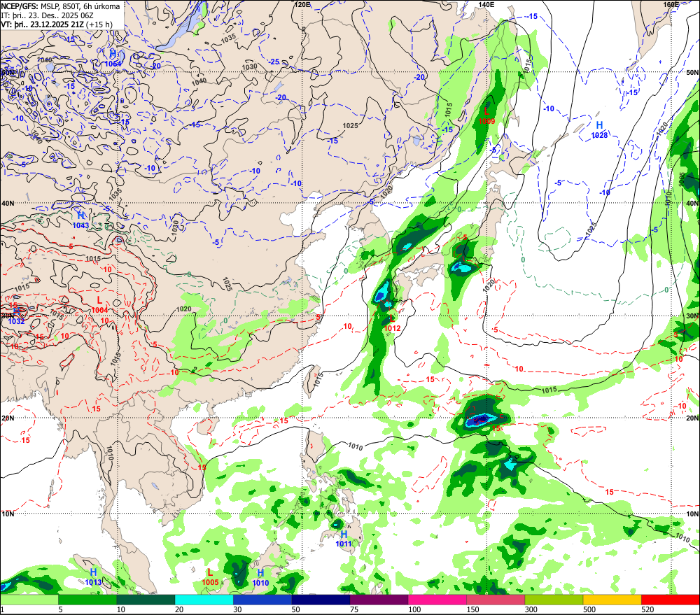Viewport: 700px width, 615px height.
Task: Click the 1032 high pressure value label
Action: (16, 321)
